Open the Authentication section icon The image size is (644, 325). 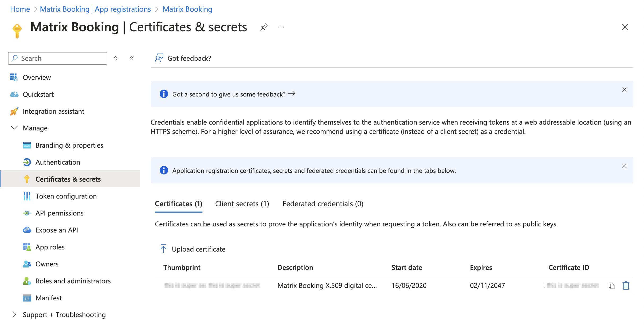pos(28,162)
